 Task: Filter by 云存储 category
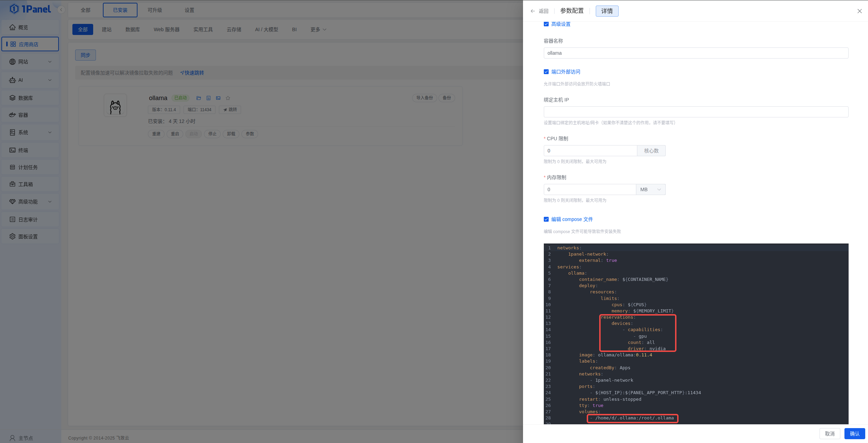[234, 29]
